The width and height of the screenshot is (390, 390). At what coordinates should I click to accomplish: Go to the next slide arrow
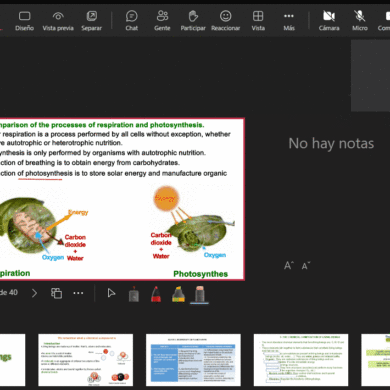click(x=34, y=293)
